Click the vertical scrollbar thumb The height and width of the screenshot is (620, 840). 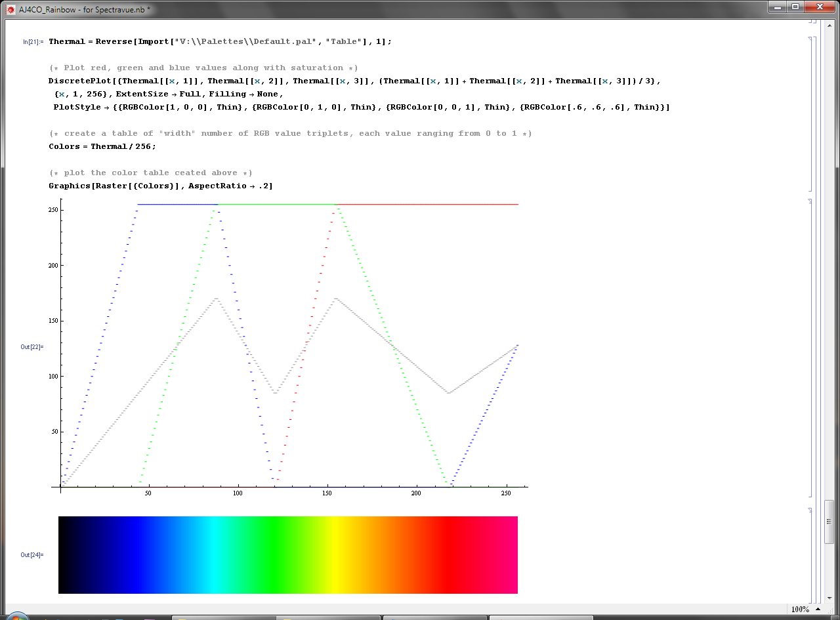tap(829, 522)
